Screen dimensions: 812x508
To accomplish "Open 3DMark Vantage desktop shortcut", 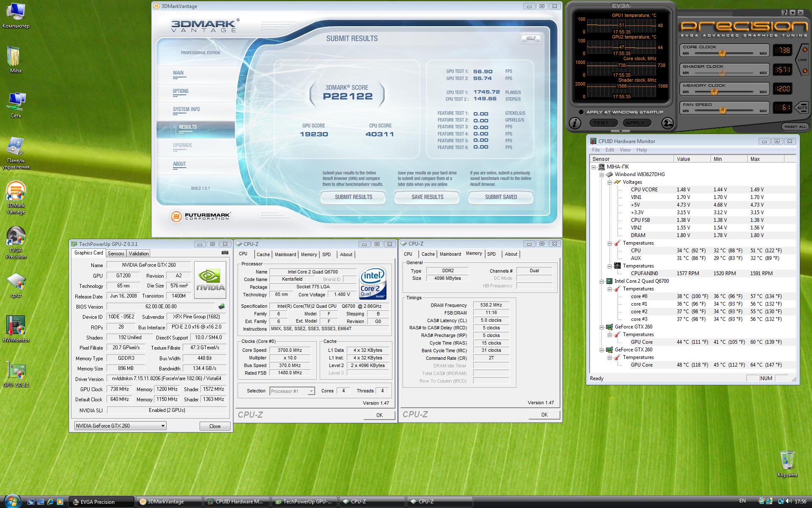I will tap(16, 198).
